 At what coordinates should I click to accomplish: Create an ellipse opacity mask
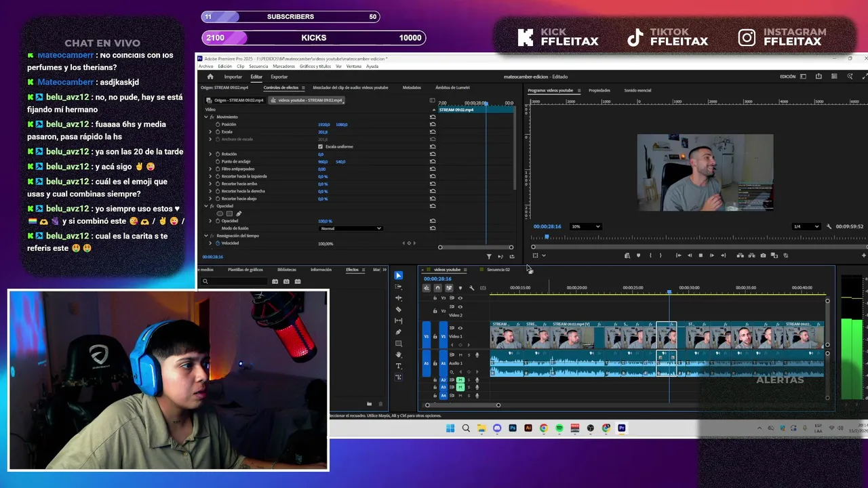(x=220, y=213)
